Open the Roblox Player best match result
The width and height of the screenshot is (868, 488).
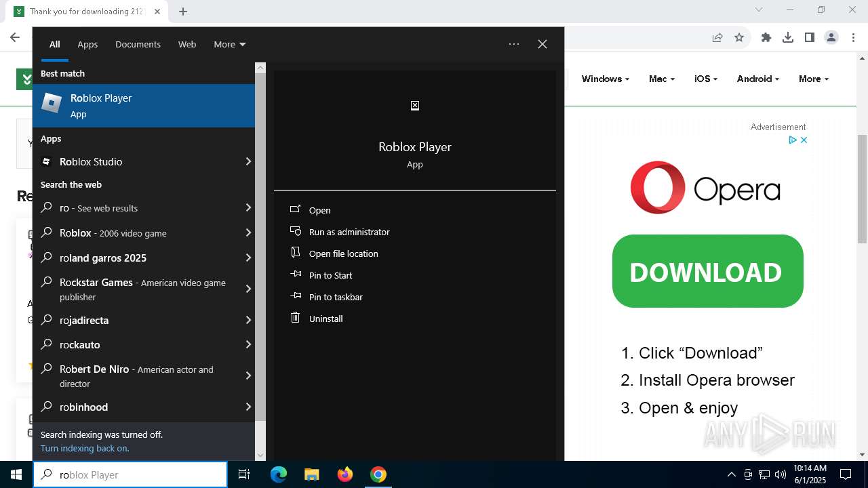click(144, 106)
